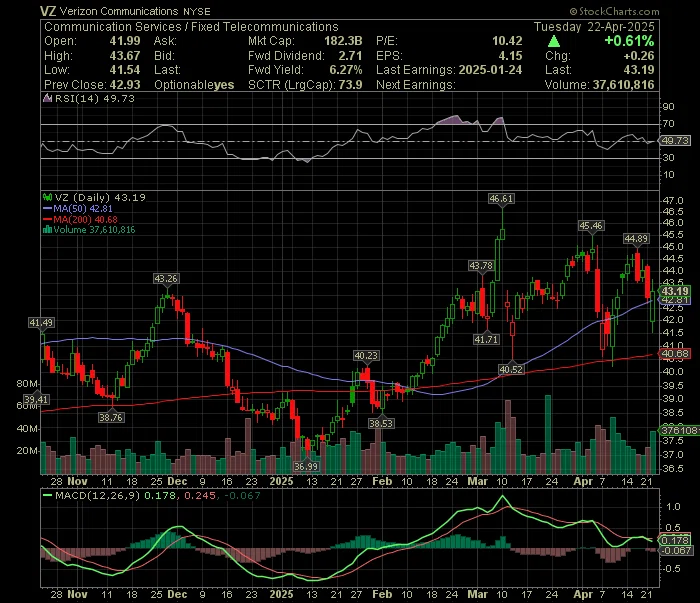
Task: Click the 43.26 price annotation
Action: (x=166, y=279)
